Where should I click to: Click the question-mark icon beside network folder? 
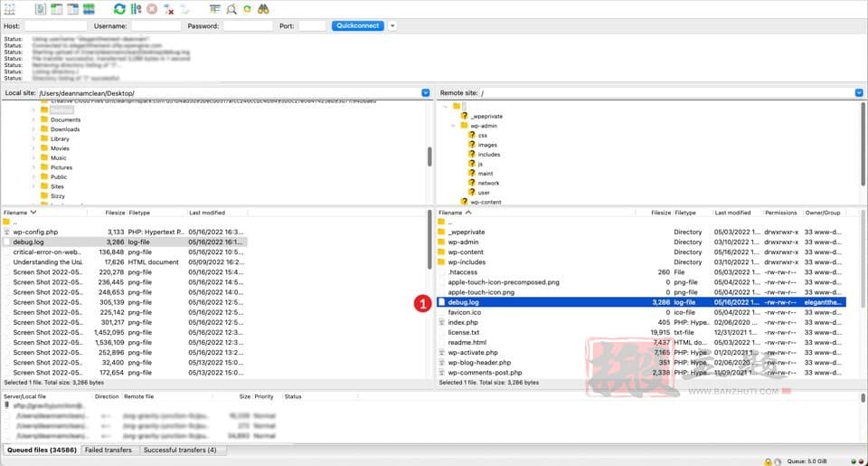[472, 182]
